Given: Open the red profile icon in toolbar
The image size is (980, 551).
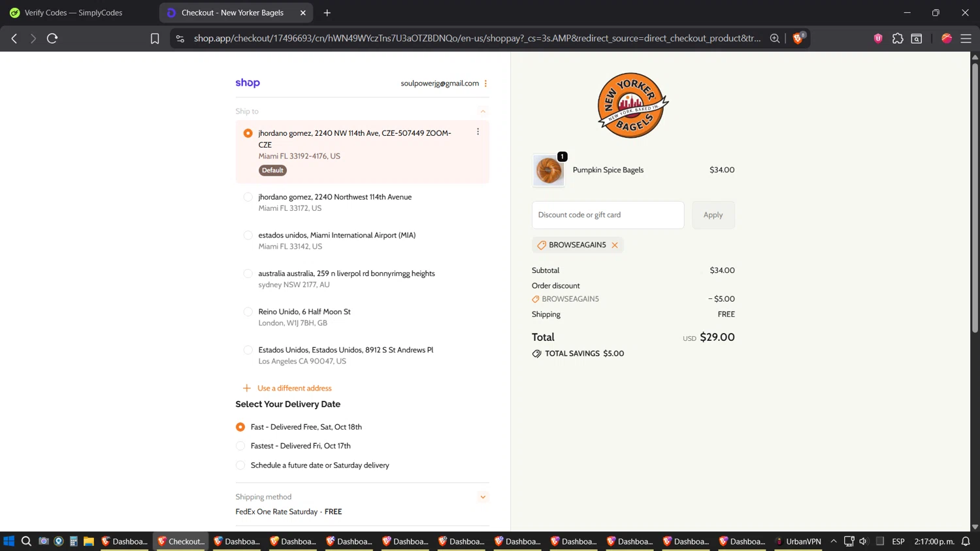Looking at the screenshot, I should 947,39.
